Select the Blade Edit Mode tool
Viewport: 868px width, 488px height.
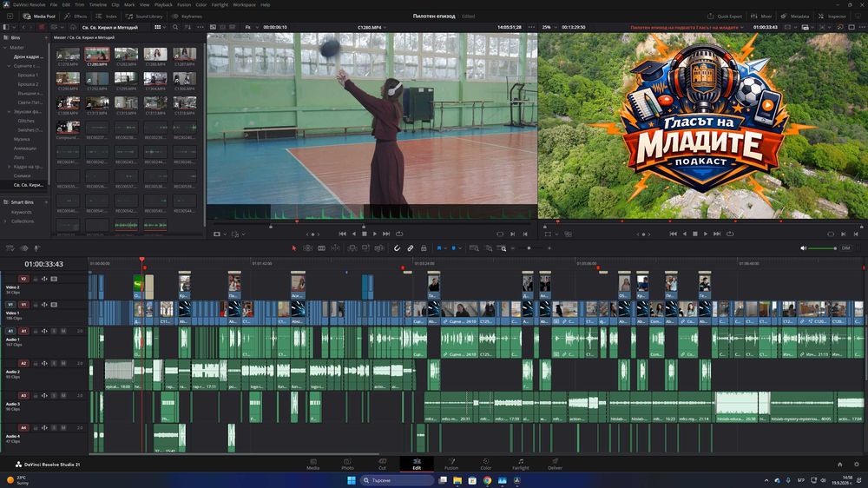[x=322, y=248]
